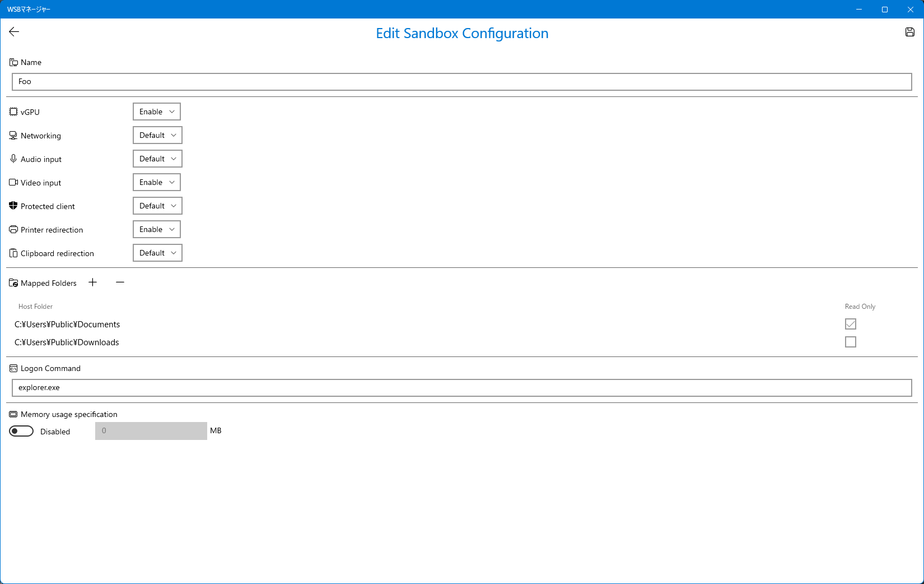Screen dimensions: 924x584
Task: Select the C:¥Users¥Public¥Downloads folder row
Action: 462,342
